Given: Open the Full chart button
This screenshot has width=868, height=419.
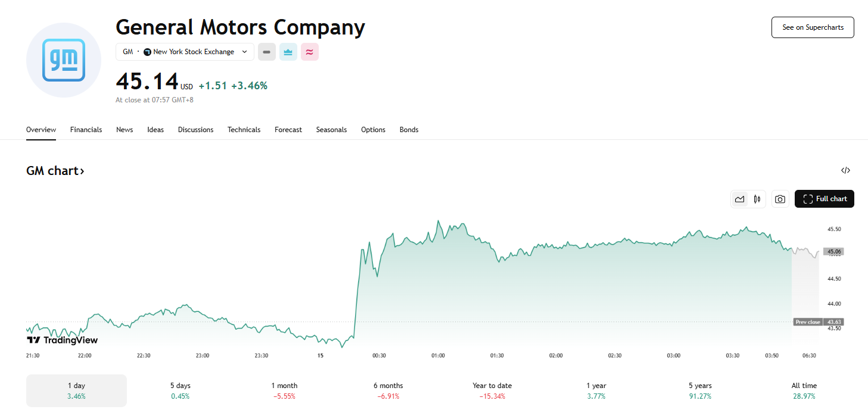Looking at the screenshot, I should coord(825,199).
